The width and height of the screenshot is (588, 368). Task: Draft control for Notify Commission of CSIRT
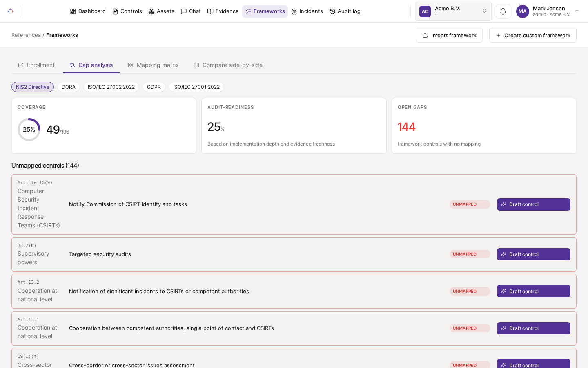pyautogui.click(x=534, y=204)
